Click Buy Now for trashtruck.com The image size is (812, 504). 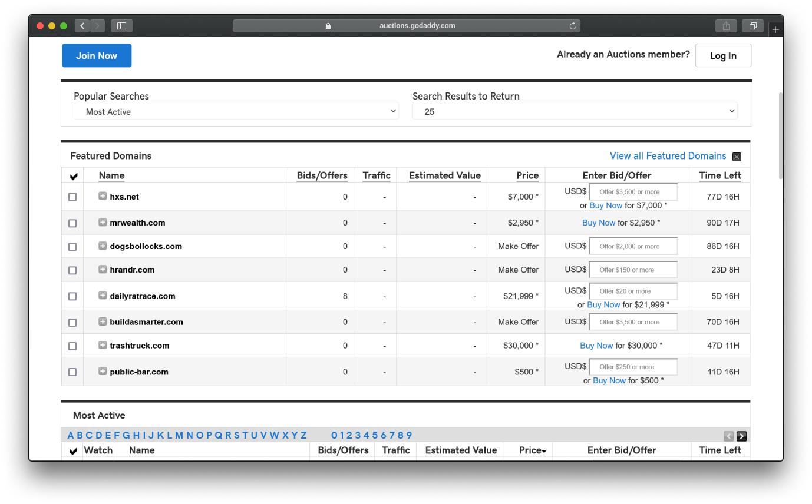[596, 346]
